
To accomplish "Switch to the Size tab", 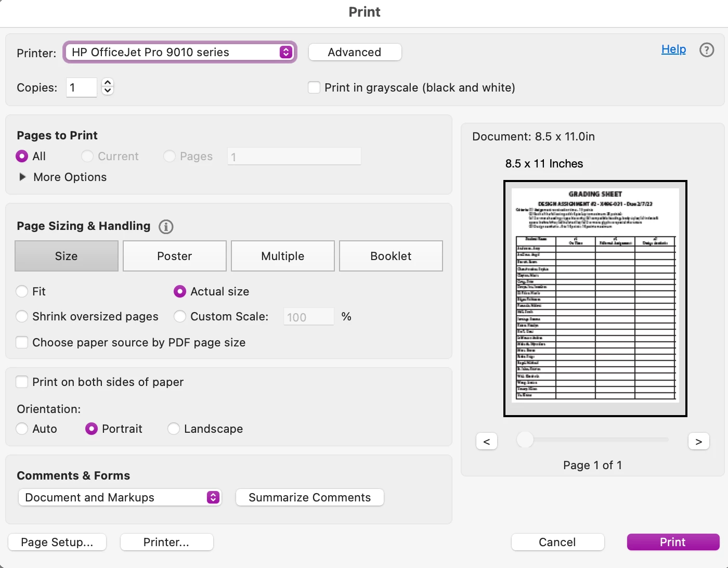I will coord(67,256).
